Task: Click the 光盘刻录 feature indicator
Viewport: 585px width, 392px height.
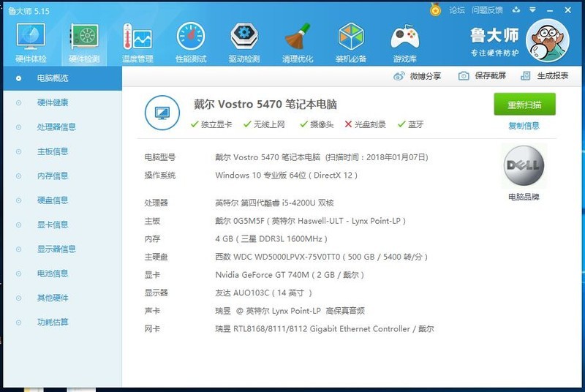Action: click(365, 124)
